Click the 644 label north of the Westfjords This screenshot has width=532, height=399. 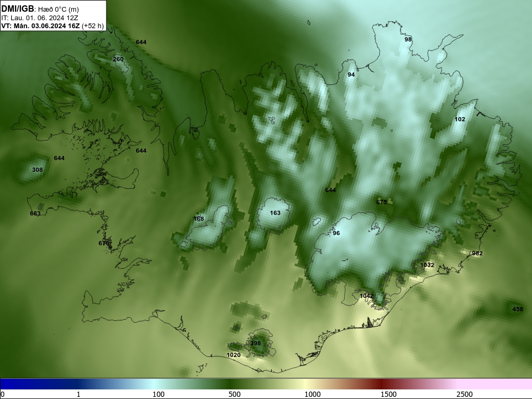click(x=141, y=42)
